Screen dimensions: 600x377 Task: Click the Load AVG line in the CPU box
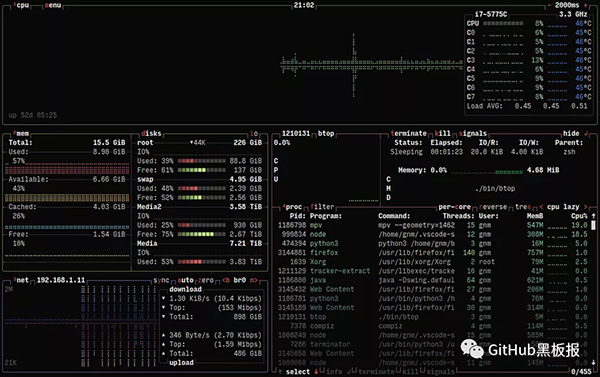pyautogui.click(x=527, y=106)
